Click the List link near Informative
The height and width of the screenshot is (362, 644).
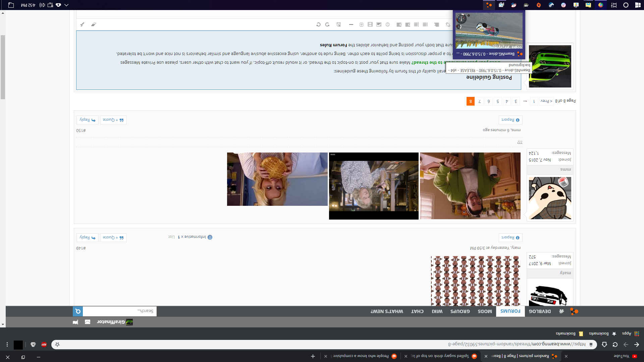tap(171, 237)
